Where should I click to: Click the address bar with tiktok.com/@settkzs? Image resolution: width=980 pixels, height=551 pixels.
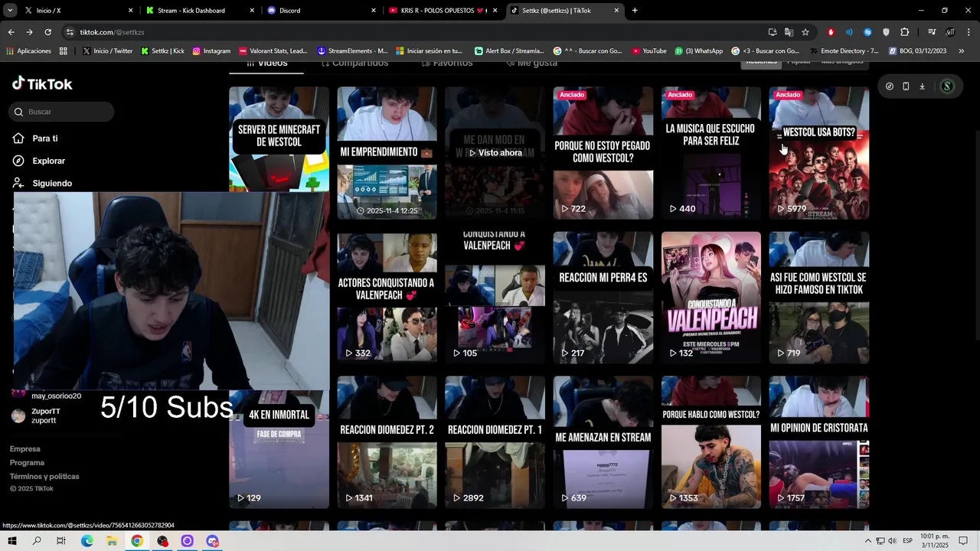click(x=413, y=32)
